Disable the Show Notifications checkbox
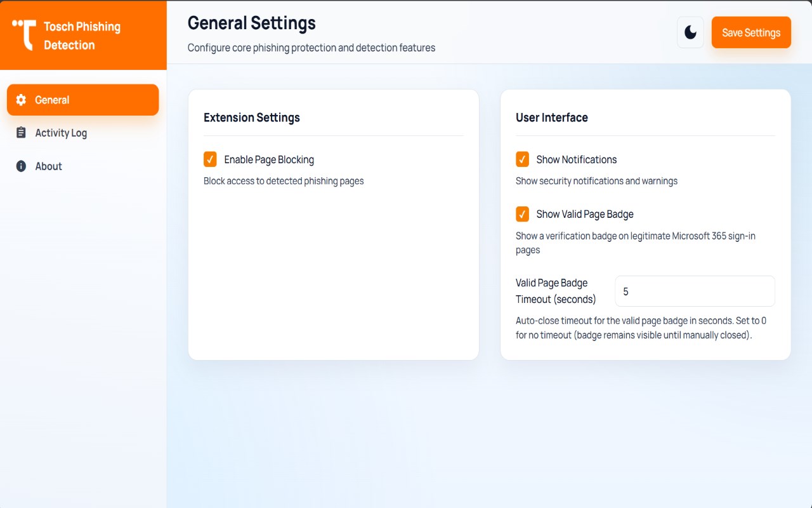812x508 pixels. click(x=522, y=159)
